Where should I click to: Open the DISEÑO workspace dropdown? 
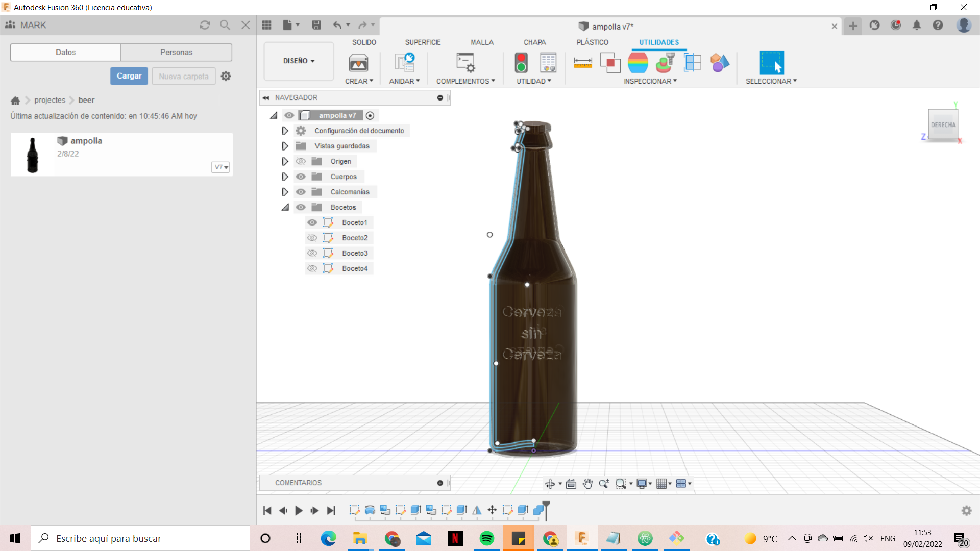(299, 61)
